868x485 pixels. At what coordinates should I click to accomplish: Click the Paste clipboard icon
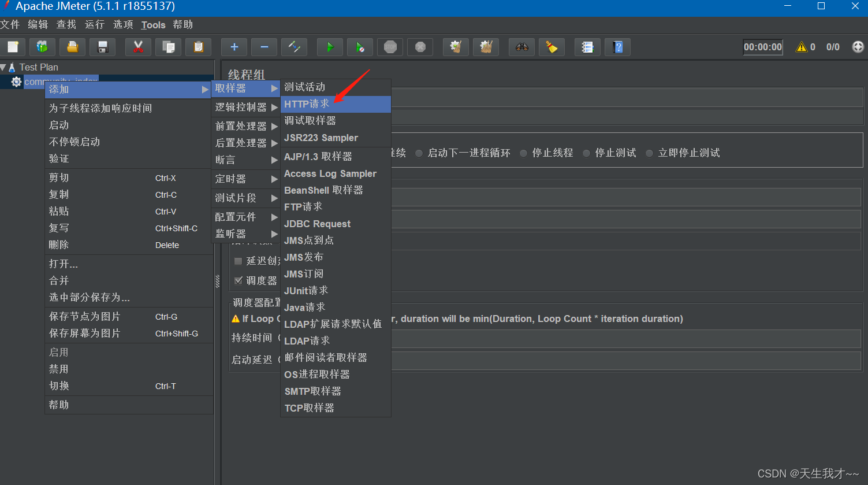pos(198,47)
